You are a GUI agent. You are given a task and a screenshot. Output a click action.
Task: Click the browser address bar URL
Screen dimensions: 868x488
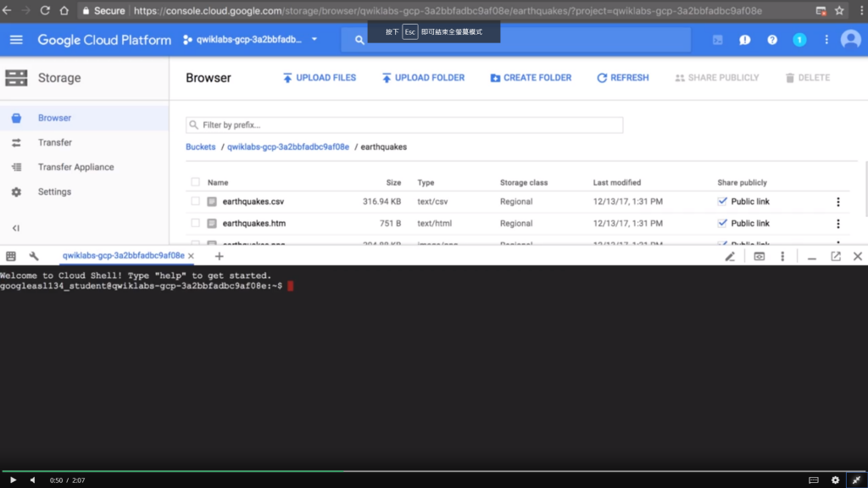point(448,10)
